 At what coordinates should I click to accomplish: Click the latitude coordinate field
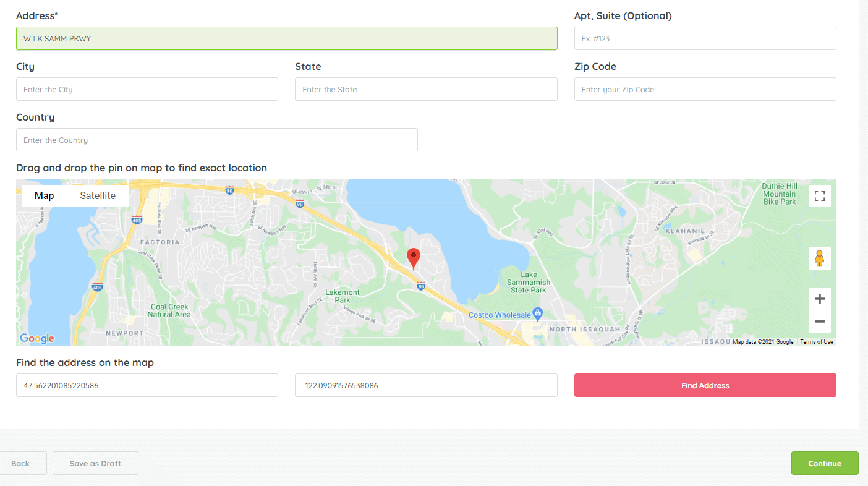(147, 385)
